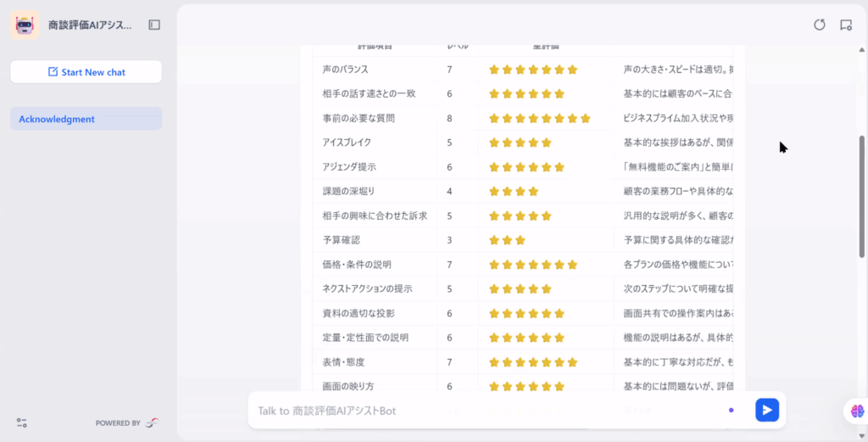Click the ネクストアクションの提示 row
Screen dimensions: 868x442
coord(367,288)
